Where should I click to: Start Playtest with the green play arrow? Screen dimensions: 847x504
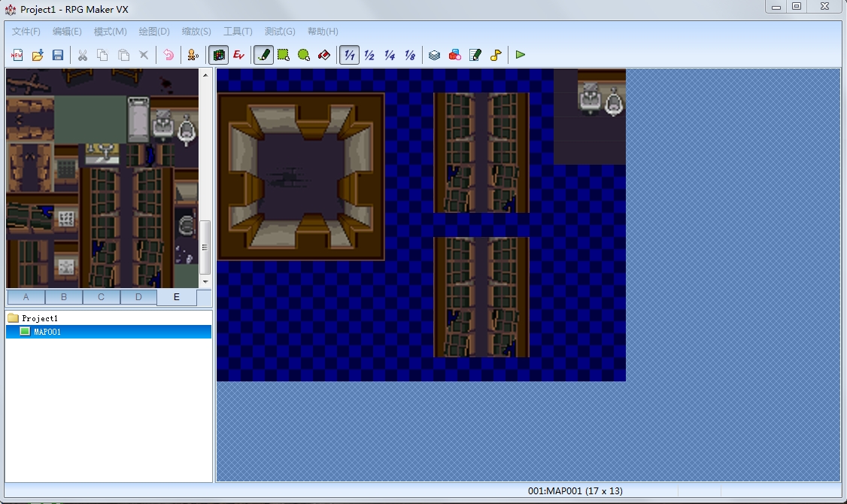(521, 55)
